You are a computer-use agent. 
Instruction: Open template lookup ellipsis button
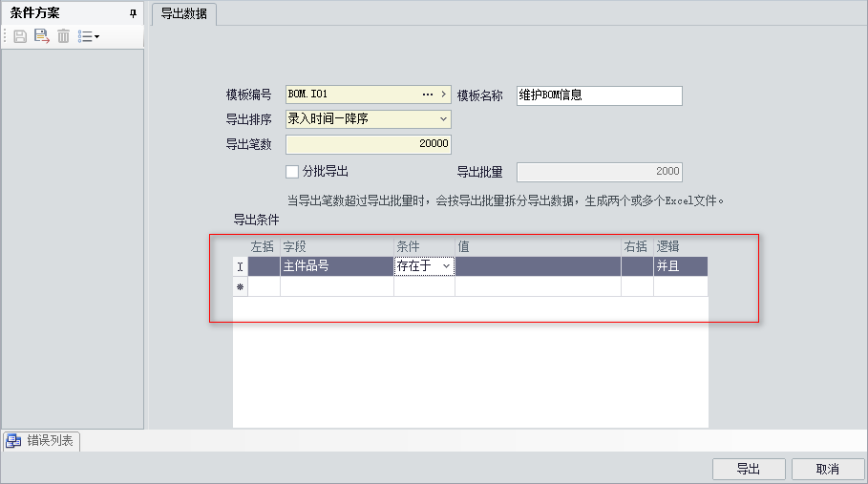click(x=428, y=95)
